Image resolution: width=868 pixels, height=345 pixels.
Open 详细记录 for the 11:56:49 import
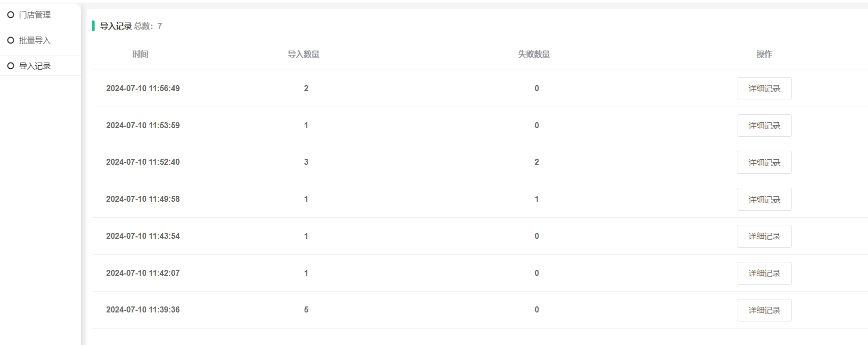pos(764,89)
